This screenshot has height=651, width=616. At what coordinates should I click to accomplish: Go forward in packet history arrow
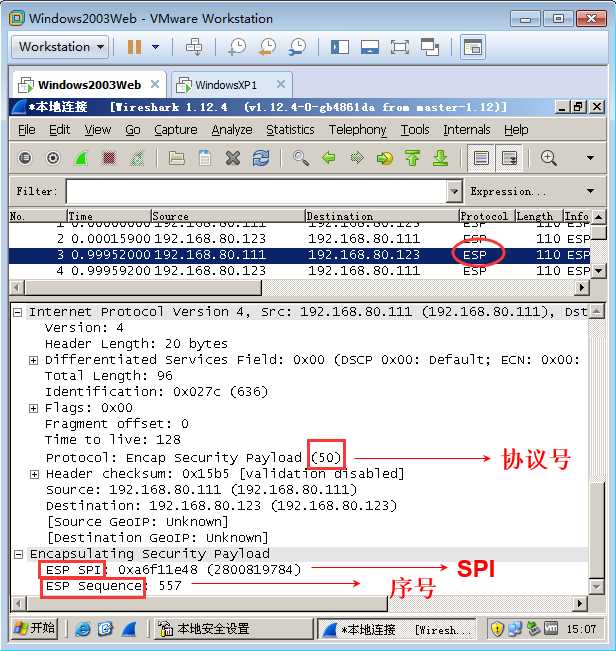click(357, 158)
